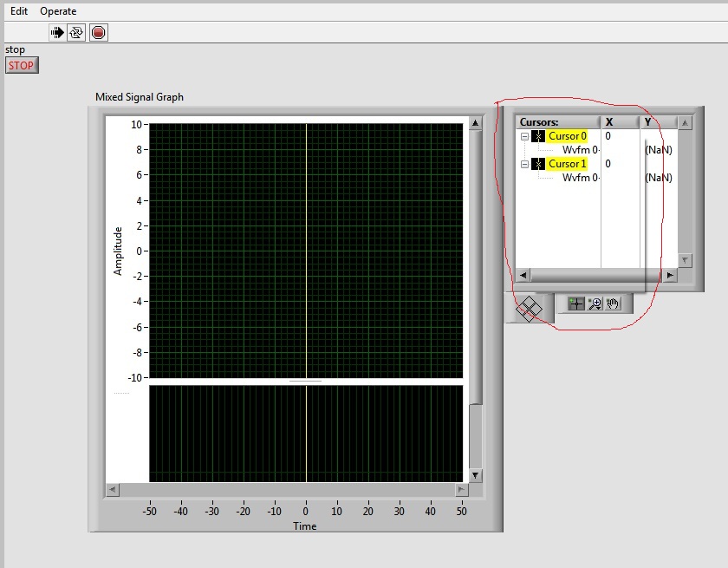Click graph horizontal scrollbar right arrow

[461, 489]
